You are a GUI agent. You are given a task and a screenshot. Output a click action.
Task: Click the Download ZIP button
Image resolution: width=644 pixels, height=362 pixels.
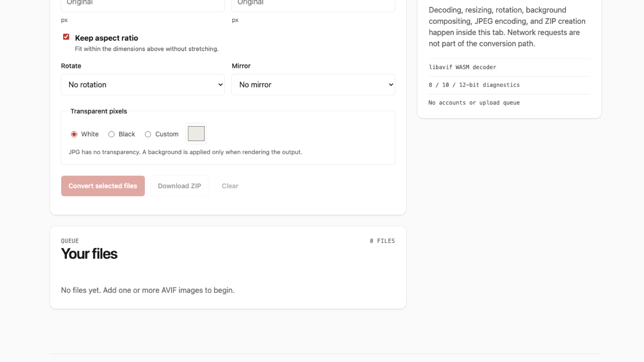click(180, 186)
